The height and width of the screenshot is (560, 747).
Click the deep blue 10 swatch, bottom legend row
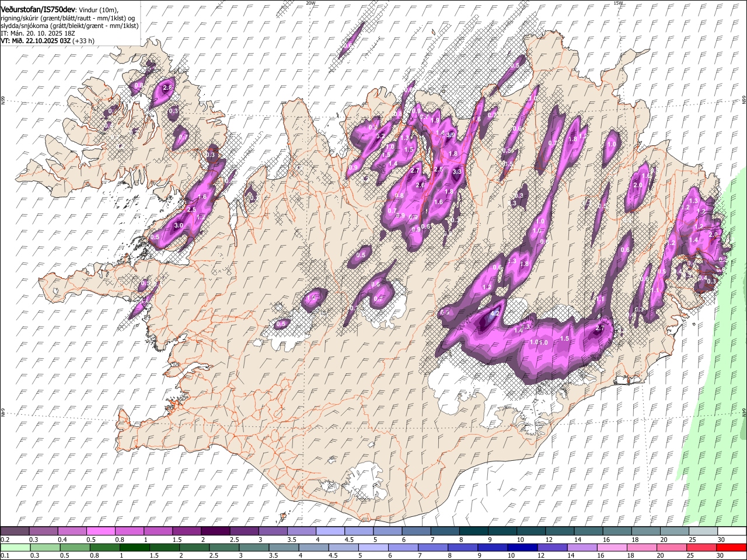pyautogui.click(x=522, y=547)
